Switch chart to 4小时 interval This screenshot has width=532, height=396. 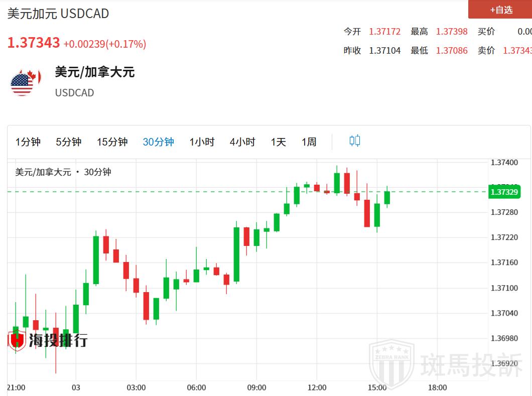(242, 142)
